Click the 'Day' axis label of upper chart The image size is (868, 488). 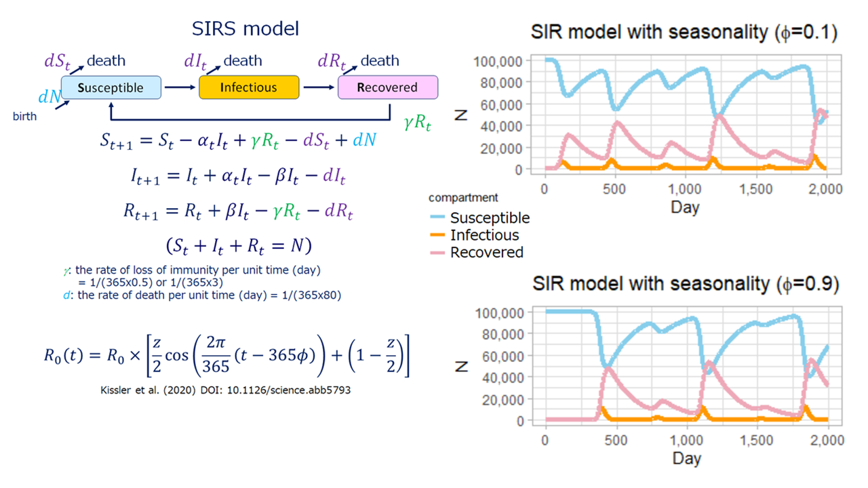(x=685, y=207)
